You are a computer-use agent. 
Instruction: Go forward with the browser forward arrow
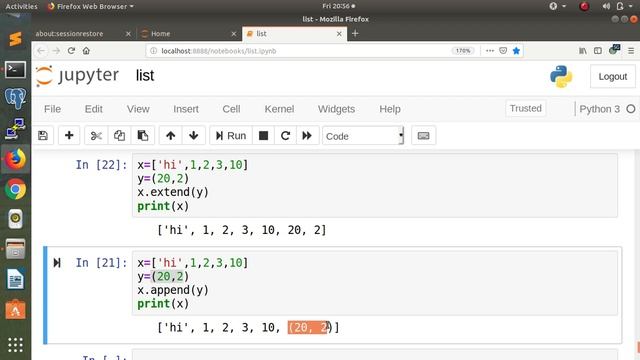pos(56,51)
